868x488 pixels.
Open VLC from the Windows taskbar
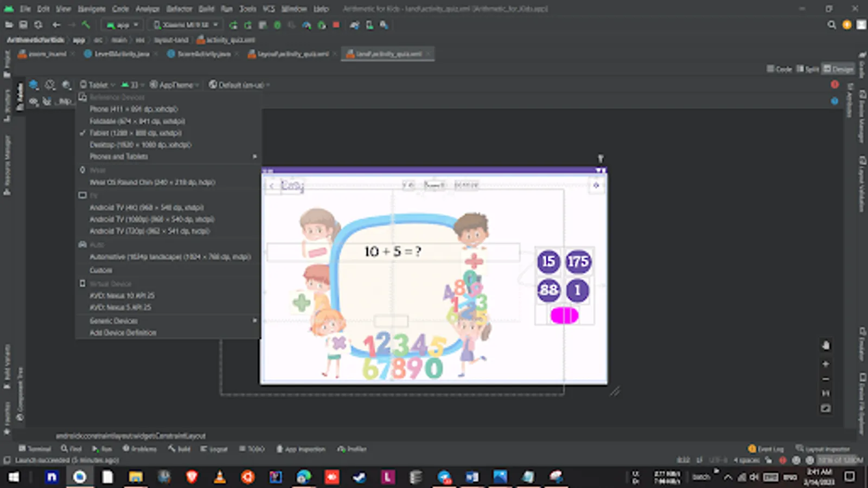[x=220, y=477]
